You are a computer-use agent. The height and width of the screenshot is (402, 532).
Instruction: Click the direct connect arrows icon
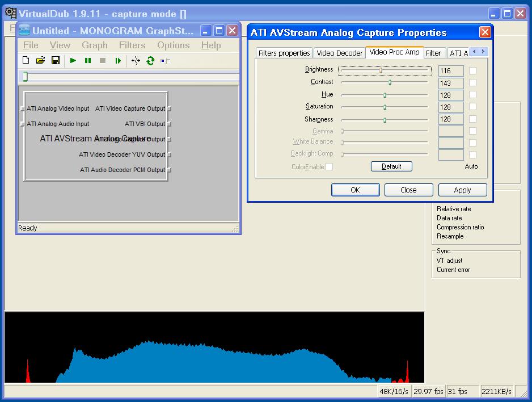[136, 61]
